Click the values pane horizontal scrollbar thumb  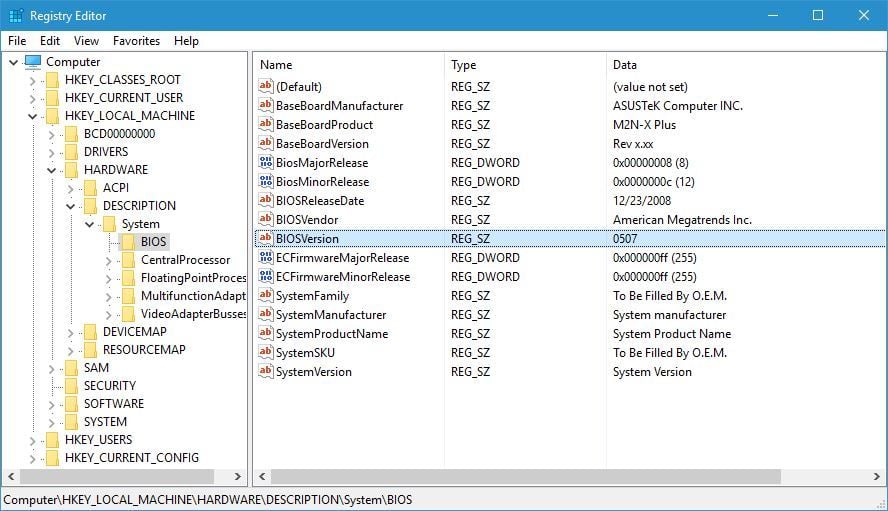[x=526, y=476]
